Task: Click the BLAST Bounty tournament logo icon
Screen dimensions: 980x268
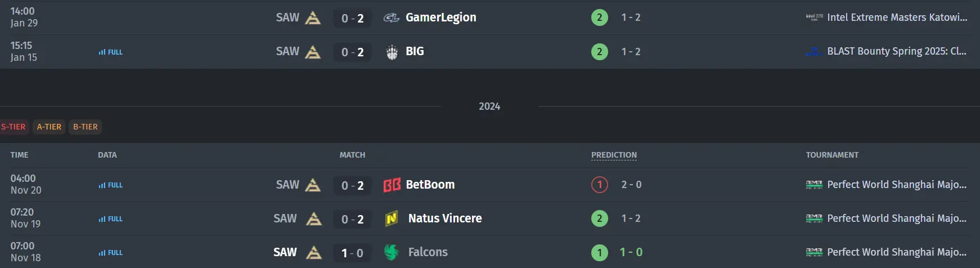Action: coord(814,52)
